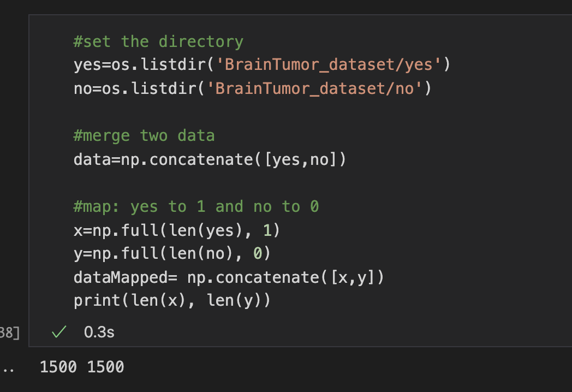Click the 1500 1500 output text
The width and height of the screenshot is (572, 392).
pos(82,367)
